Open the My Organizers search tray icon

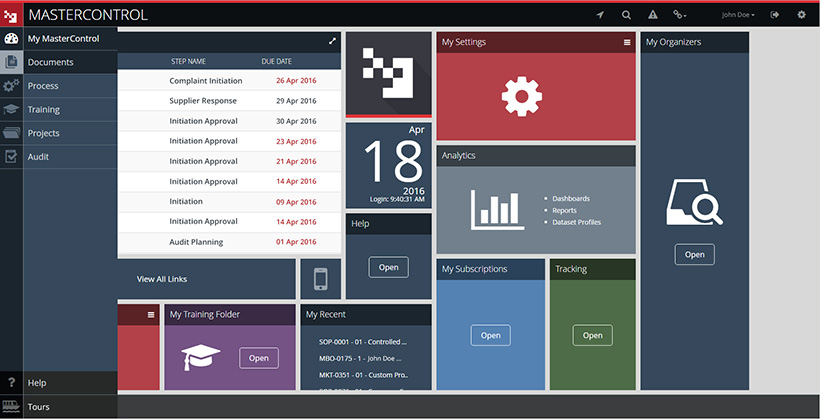click(694, 202)
